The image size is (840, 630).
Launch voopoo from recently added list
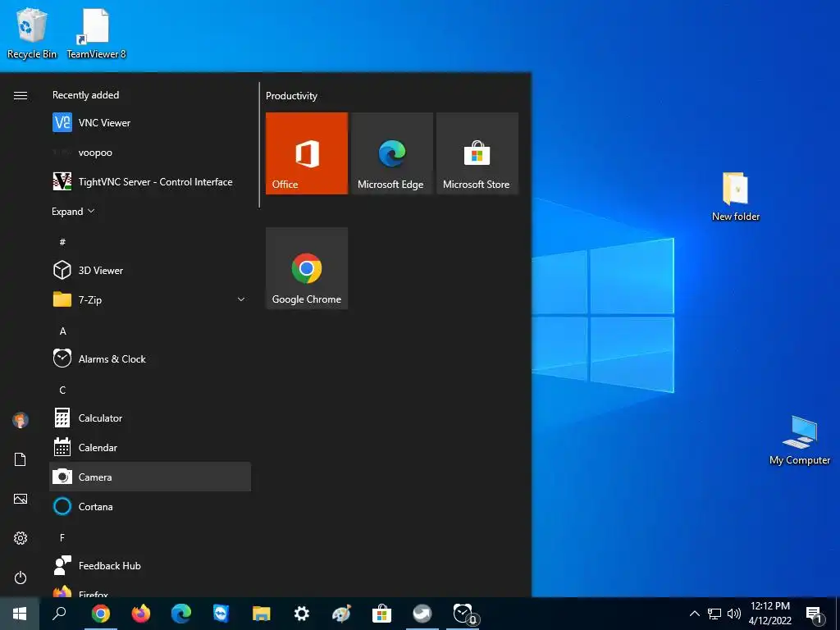coord(150,152)
